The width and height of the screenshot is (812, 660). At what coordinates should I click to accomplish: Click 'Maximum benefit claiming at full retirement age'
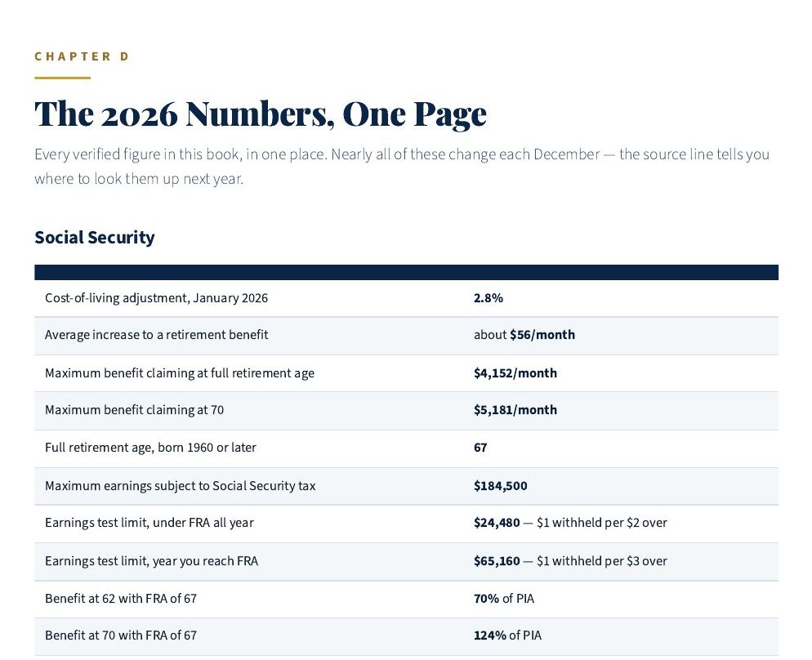pyautogui.click(x=180, y=373)
